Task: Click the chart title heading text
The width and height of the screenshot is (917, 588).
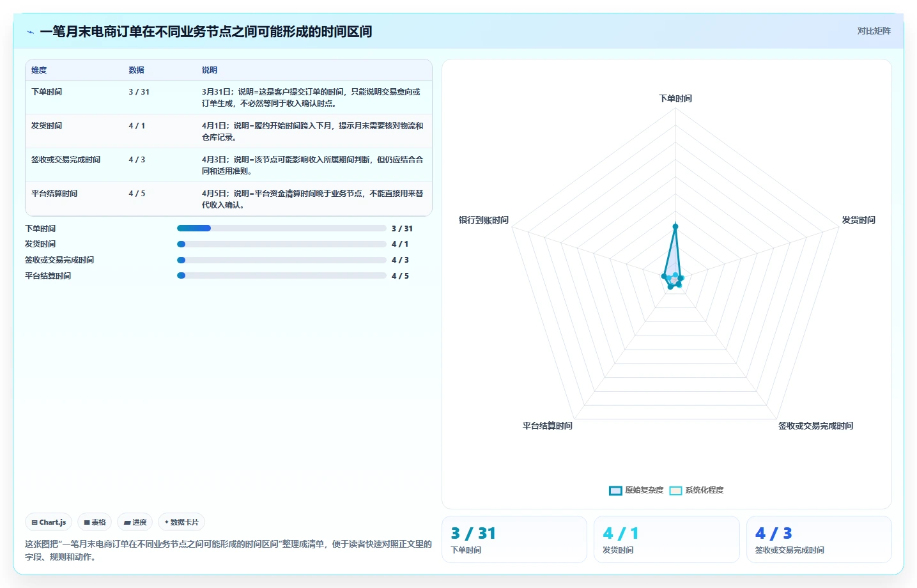Action: click(206, 31)
